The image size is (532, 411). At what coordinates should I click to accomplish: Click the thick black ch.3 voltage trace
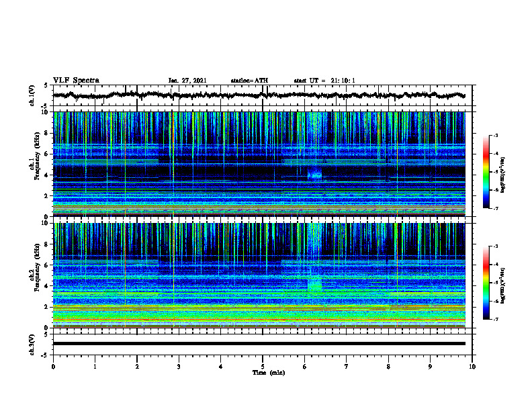click(x=259, y=344)
